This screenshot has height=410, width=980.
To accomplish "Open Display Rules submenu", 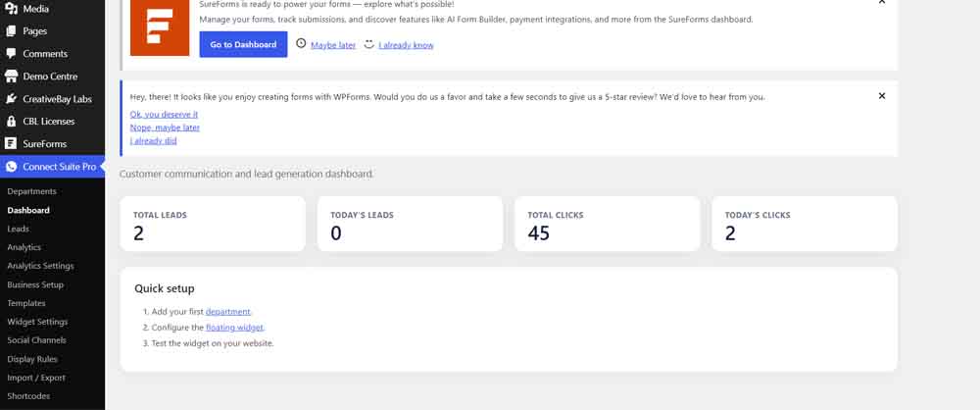I will tap(32, 359).
